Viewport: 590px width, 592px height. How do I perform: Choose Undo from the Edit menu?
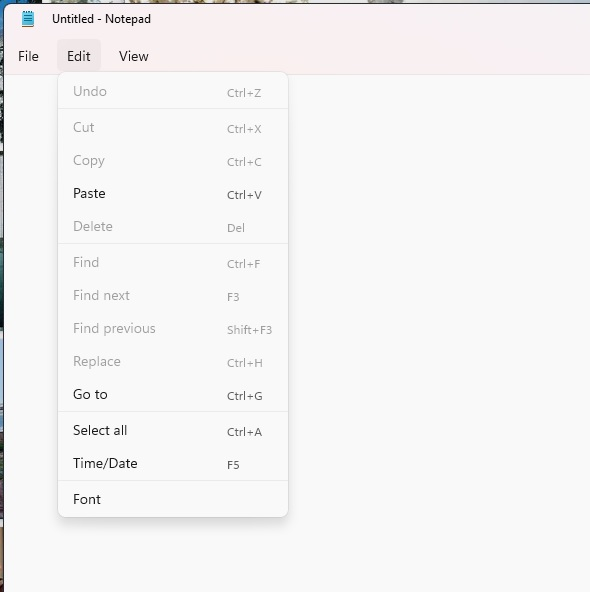pyautogui.click(x=173, y=91)
